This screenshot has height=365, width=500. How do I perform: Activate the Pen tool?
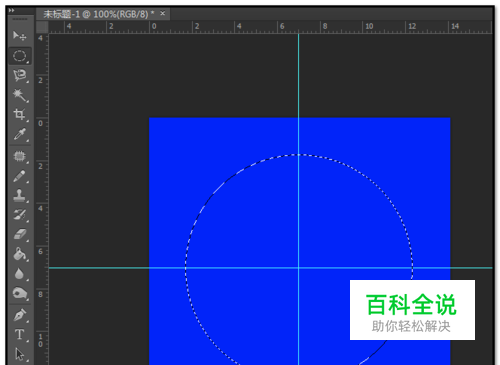(x=19, y=315)
